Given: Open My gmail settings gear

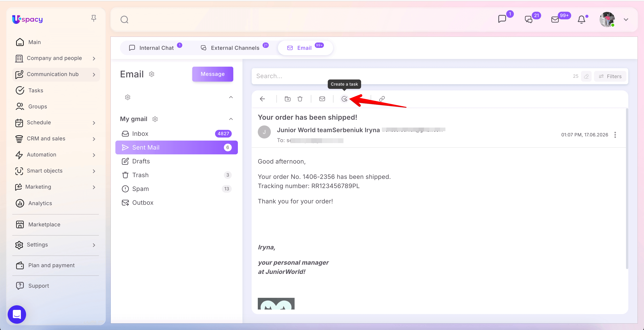Looking at the screenshot, I should 155,119.
